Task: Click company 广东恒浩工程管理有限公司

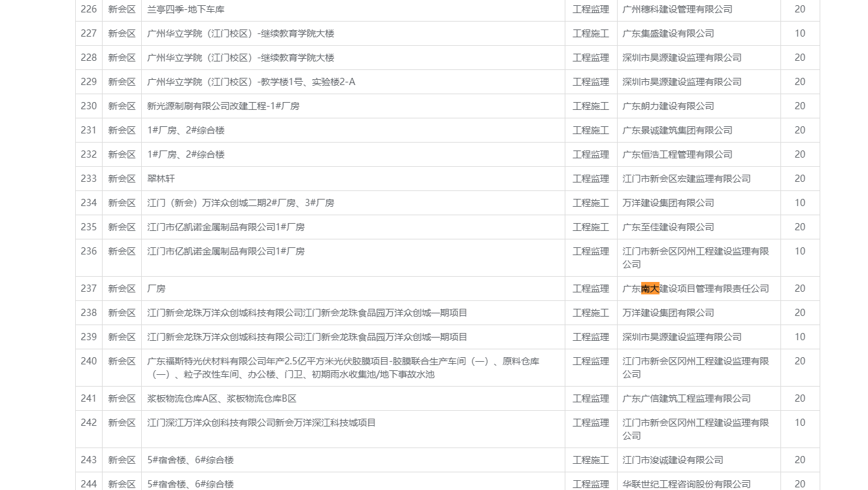Action: [677, 154]
